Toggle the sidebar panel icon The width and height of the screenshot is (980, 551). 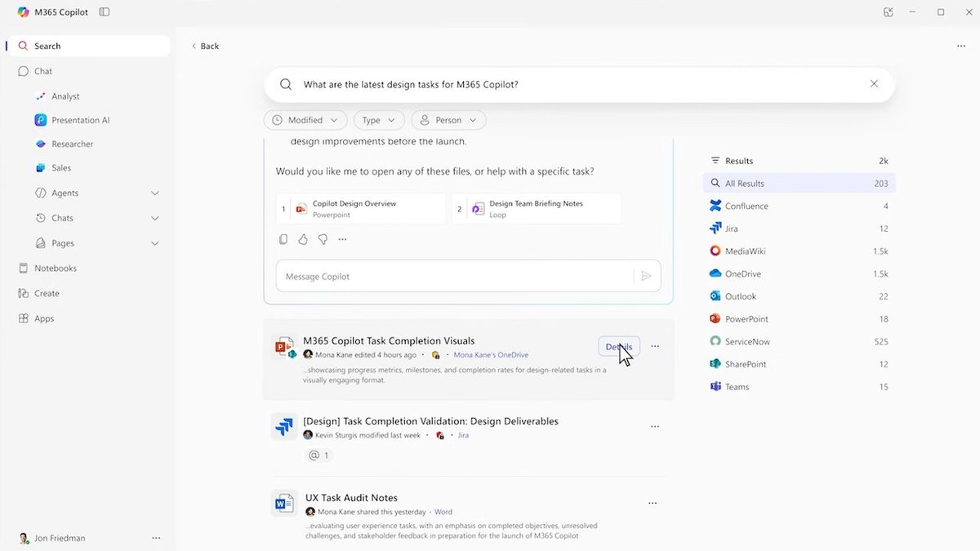104,12
